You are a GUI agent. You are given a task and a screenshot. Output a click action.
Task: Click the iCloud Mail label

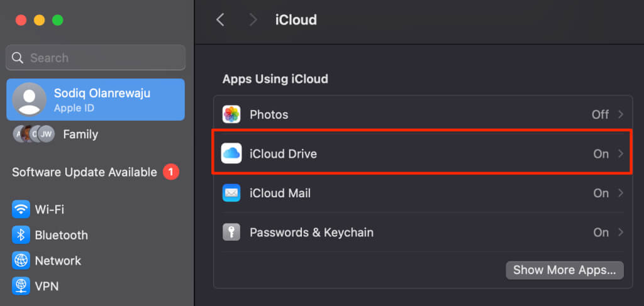click(280, 193)
